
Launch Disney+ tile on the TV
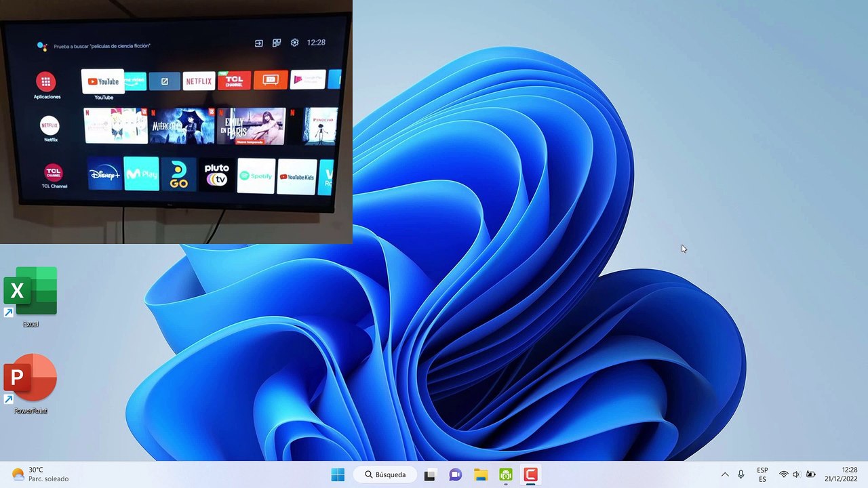coord(104,174)
